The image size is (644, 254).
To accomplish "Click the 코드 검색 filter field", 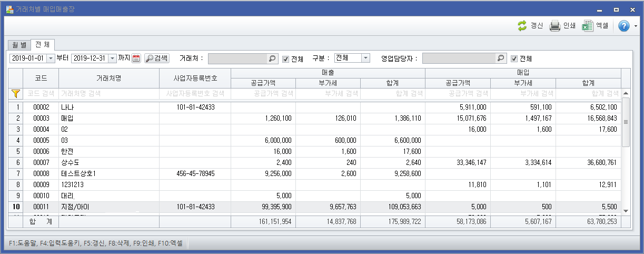I will [41, 93].
